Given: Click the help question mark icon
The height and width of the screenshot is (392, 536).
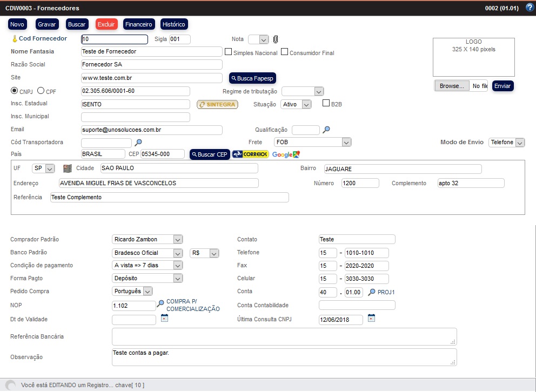Looking at the screenshot, I should tap(530, 8).
